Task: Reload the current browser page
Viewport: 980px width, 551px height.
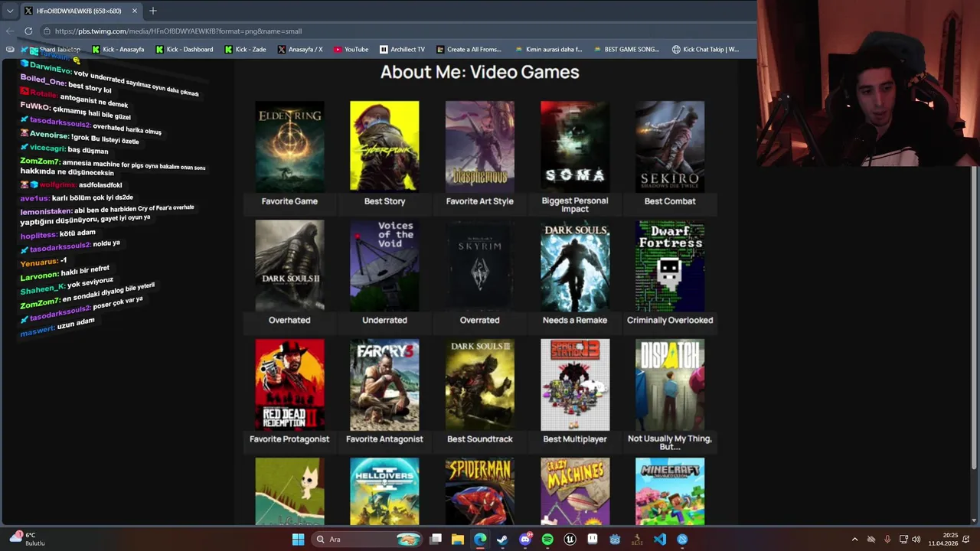Action: pos(28,31)
